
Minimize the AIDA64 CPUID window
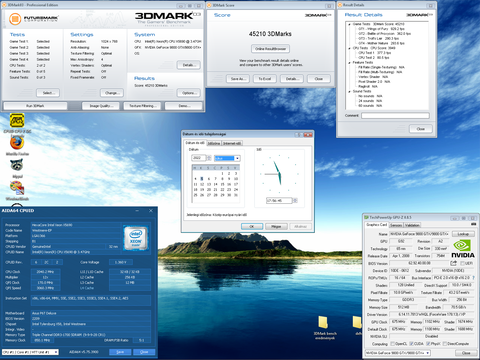137,211
